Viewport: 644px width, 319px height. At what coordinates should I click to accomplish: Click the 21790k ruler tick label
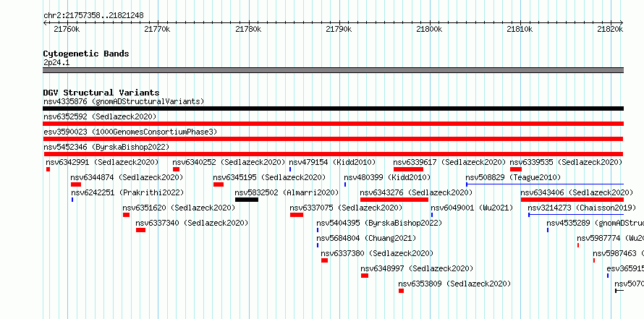click(339, 29)
